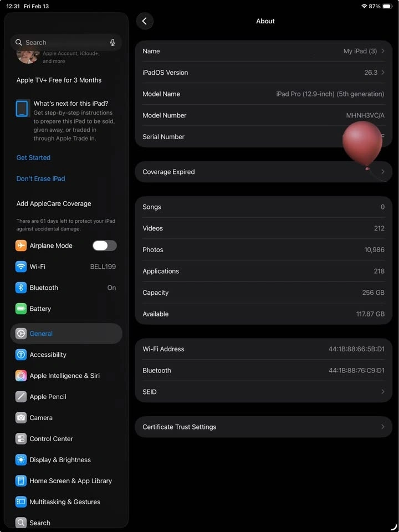Tap the microphone icon in search
This screenshot has width=399, height=532.
point(113,43)
